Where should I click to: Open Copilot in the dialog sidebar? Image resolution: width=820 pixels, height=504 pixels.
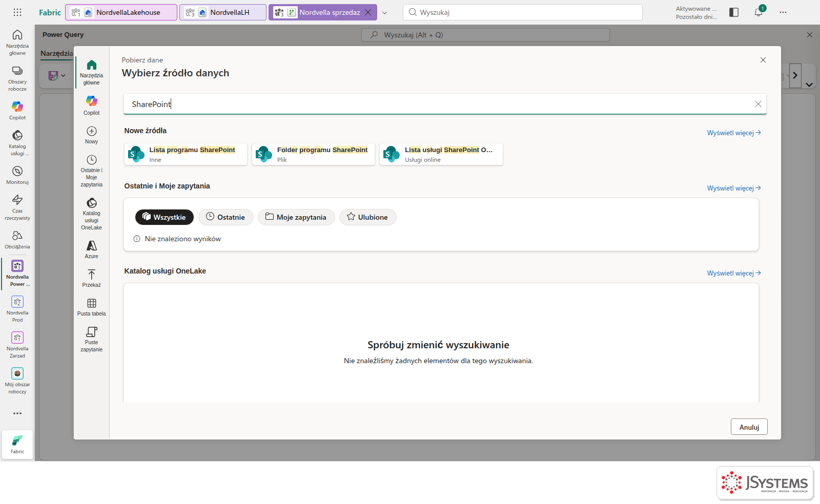[x=92, y=105]
